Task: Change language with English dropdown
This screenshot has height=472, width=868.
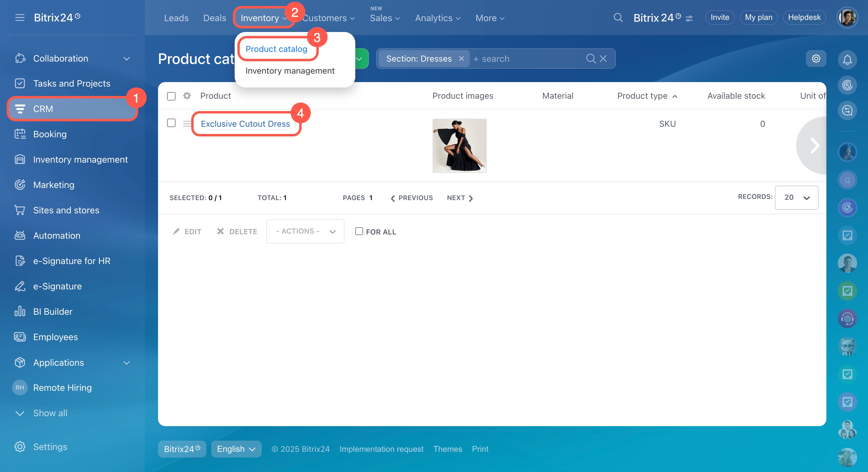Action: [x=236, y=449]
